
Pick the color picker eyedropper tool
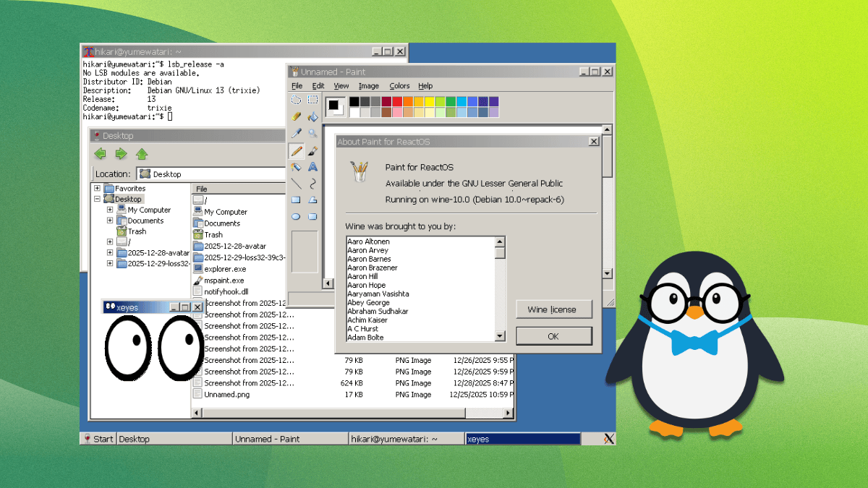(296, 133)
